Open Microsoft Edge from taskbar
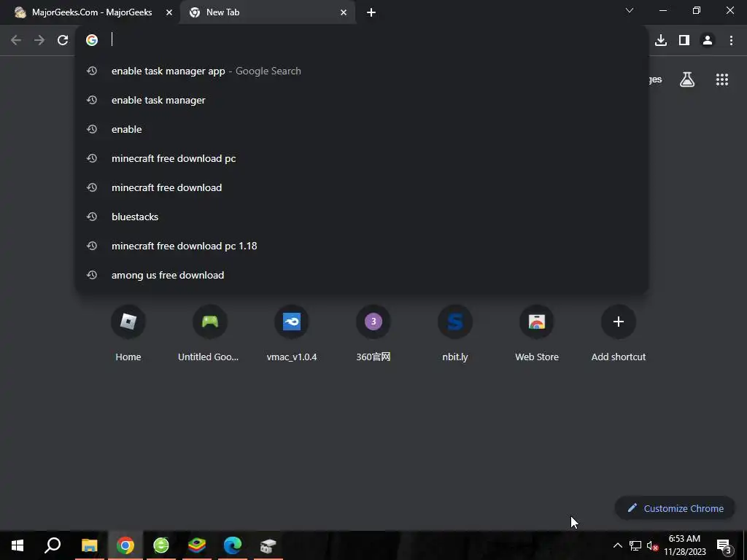747x560 pixels. click(233, 545)
